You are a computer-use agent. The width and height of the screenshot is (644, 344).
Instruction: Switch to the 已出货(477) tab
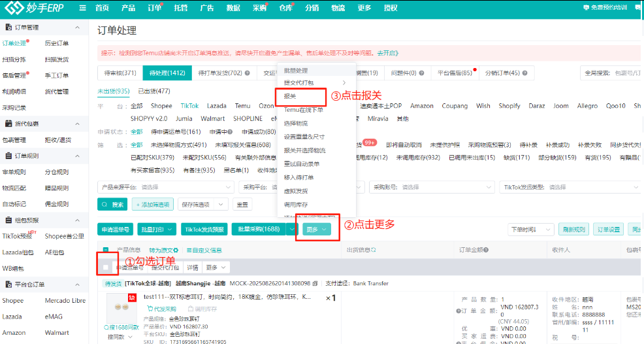coord(154,91)
